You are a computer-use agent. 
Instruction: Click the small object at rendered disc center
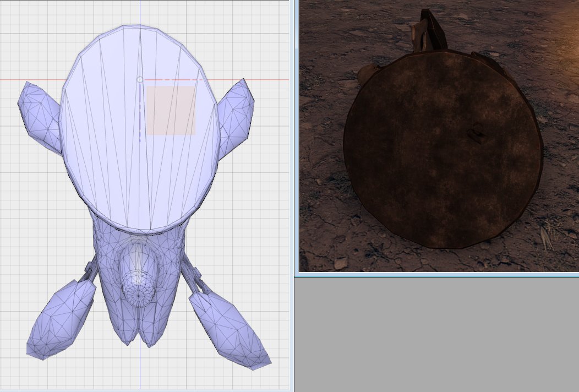click(x=474, y=134)
